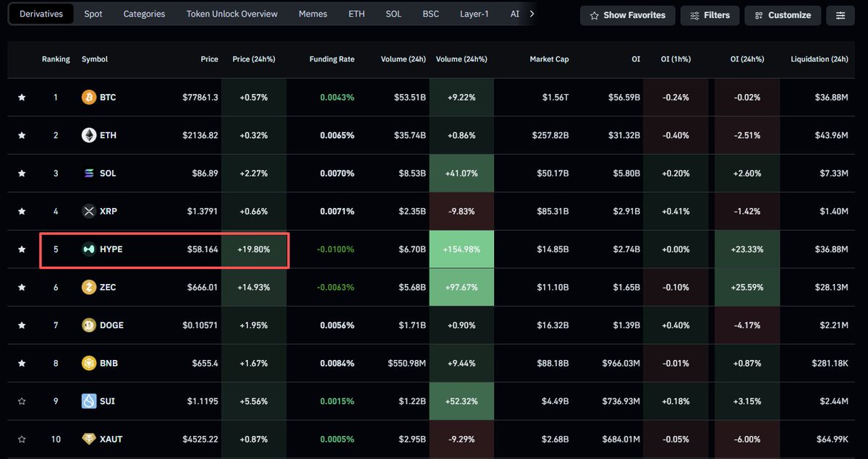Click XRP volume change -9.83%
868x459 pixels.
click(x=461, y=211)
